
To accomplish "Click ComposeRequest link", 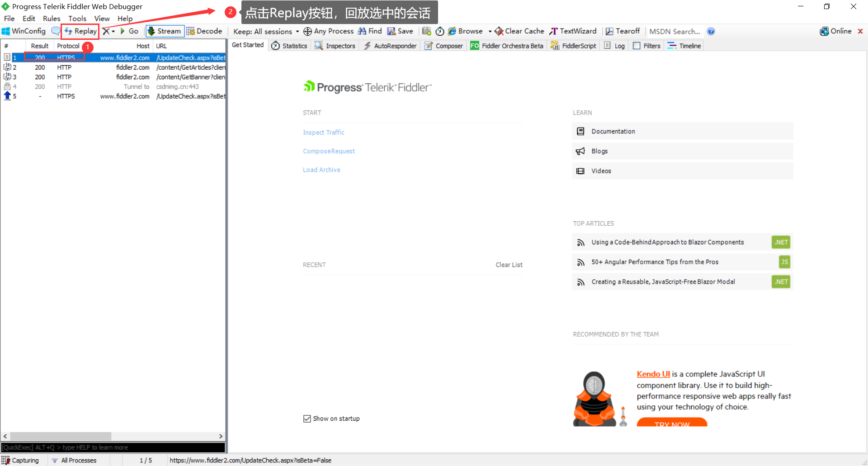I will [329, 151].
